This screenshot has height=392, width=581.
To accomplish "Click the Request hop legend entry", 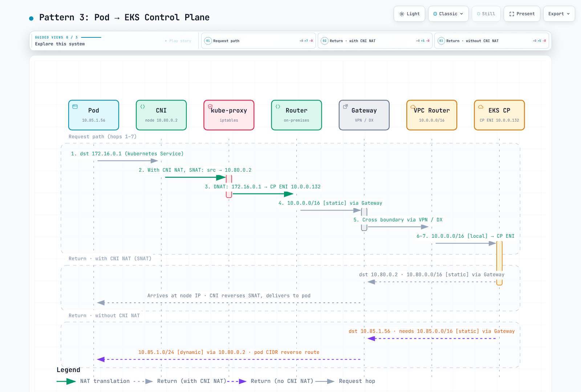I will [345, 381].
